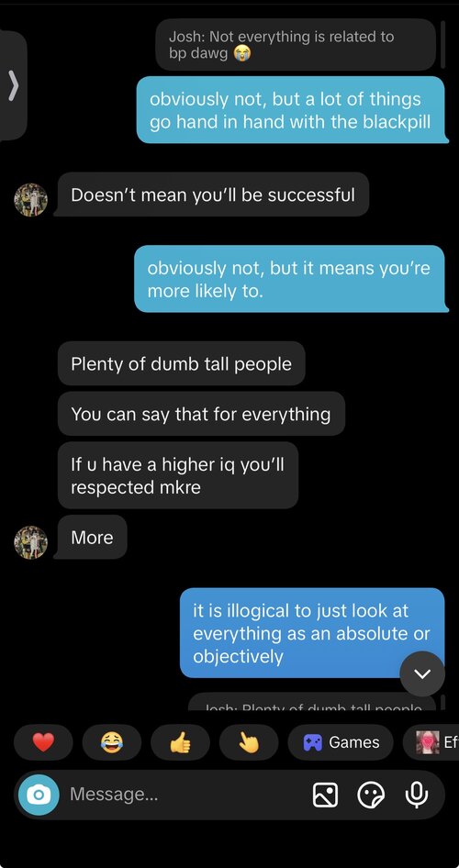
Task: Open the sticker picker icon
Action: tap(371, 796)
